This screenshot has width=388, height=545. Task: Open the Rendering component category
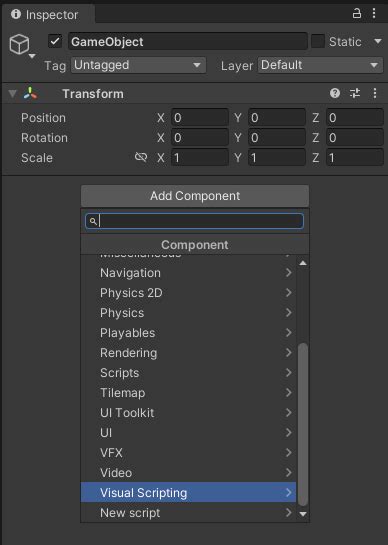(x=188, y=353)
